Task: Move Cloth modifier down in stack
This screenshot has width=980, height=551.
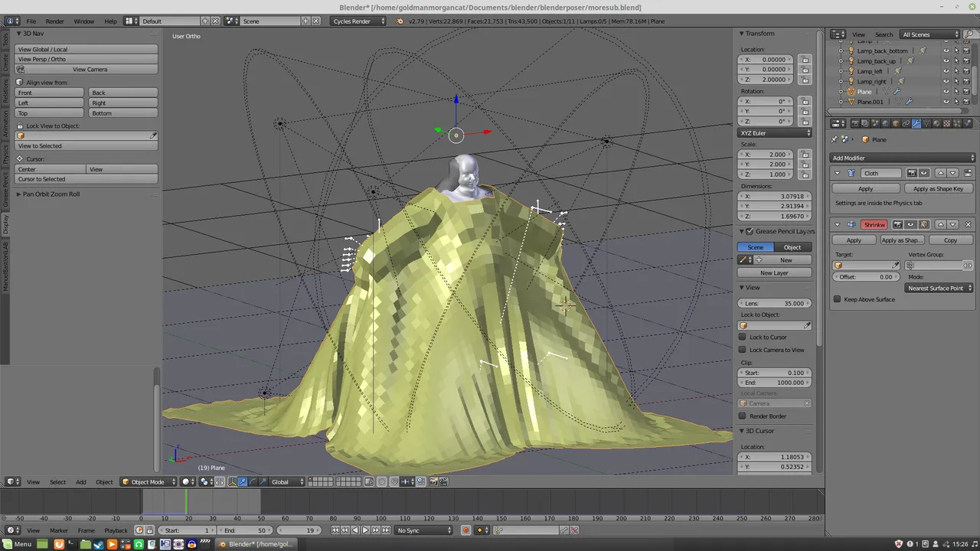Action: coord(952,173)
